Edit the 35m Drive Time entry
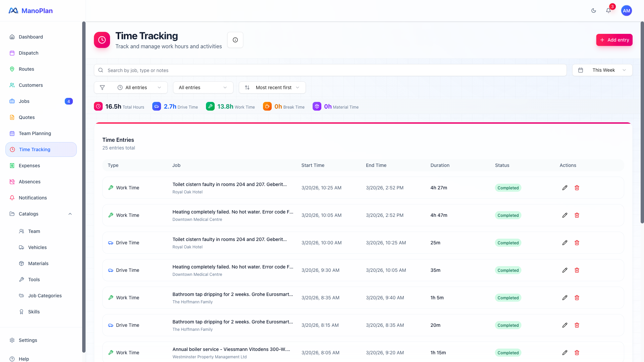 tap(565, 270)
